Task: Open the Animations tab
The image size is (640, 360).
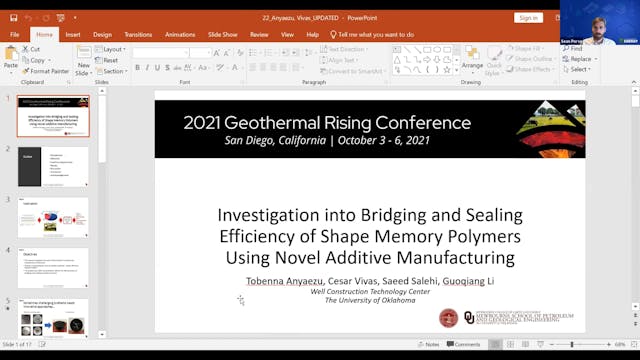Action: pos(180,35)
